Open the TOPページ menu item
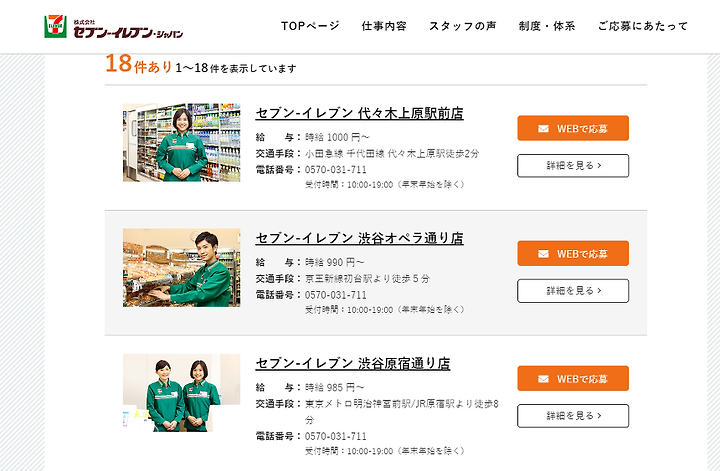This screenshot has width=720, height=471. coord(310,26)
